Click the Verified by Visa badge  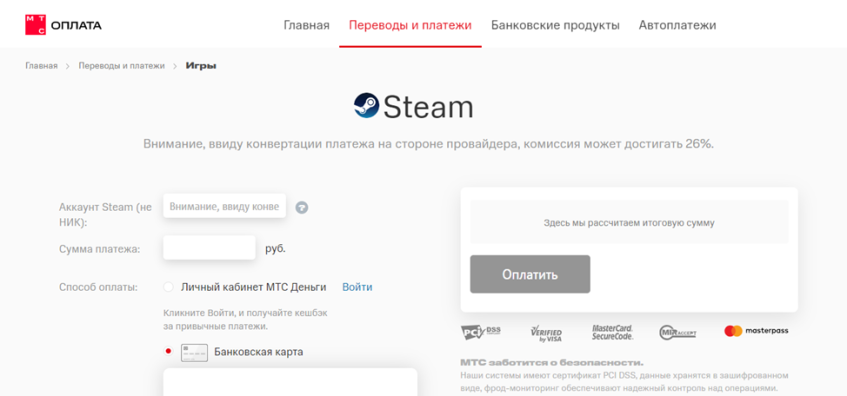point(546,333)
